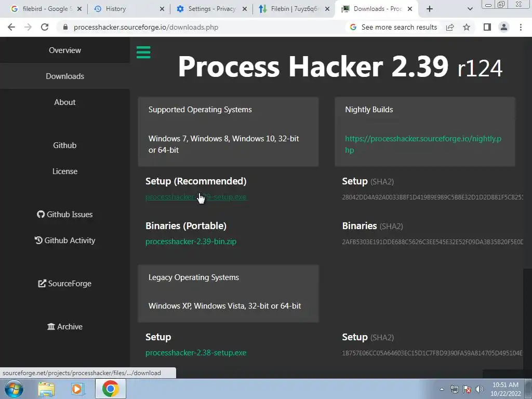Viewport: 532px width, 399px height.
Task: Expand the tab search chevron
Action: [470, 9]
